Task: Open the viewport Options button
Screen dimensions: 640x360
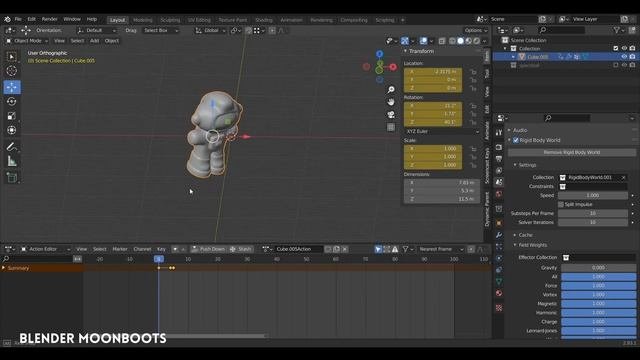Action: click(x=476, y=31)
